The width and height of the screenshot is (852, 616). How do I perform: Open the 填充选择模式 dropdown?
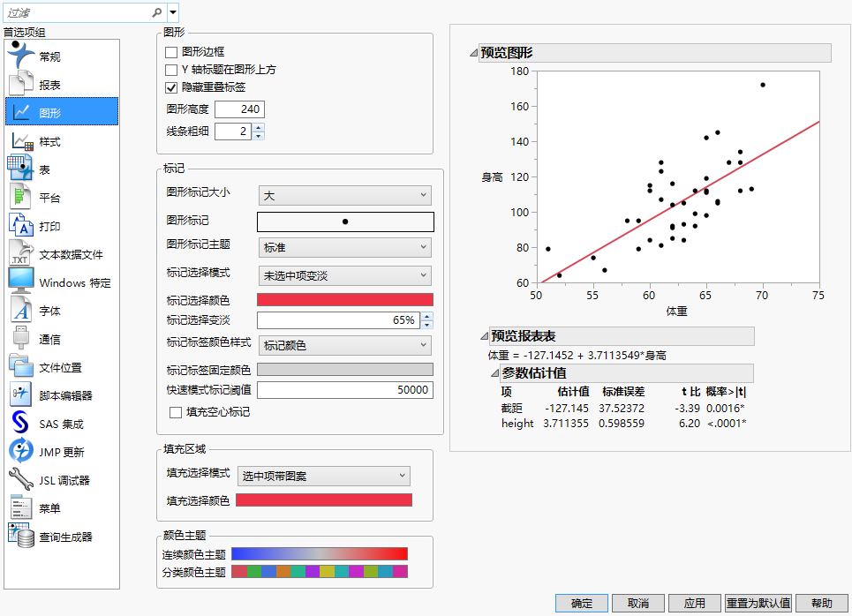[324, 476]
